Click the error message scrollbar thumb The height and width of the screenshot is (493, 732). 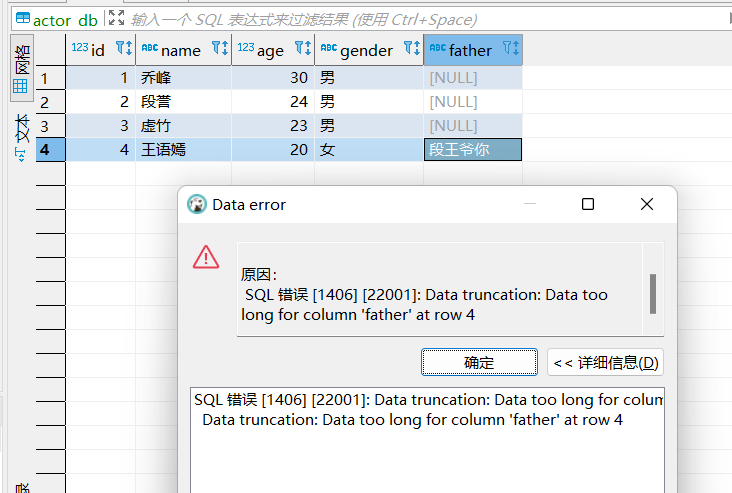pos(653,294)
